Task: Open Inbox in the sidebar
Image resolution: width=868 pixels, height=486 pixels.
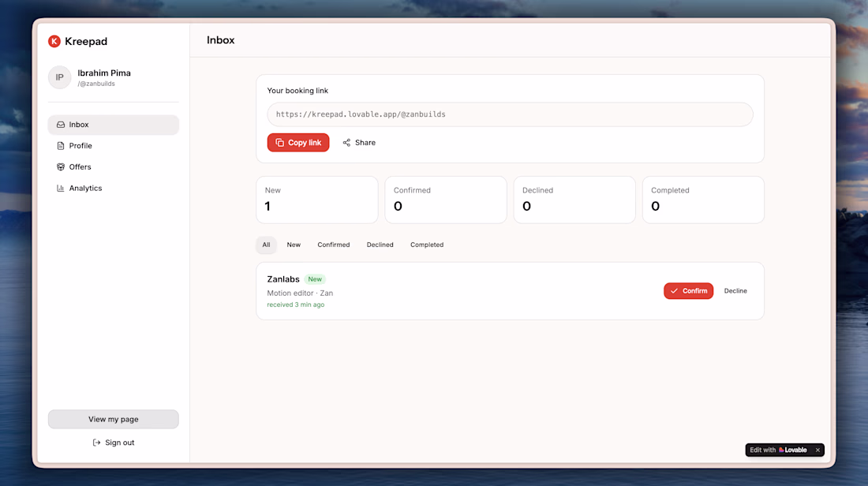Action: coord(114,125)
